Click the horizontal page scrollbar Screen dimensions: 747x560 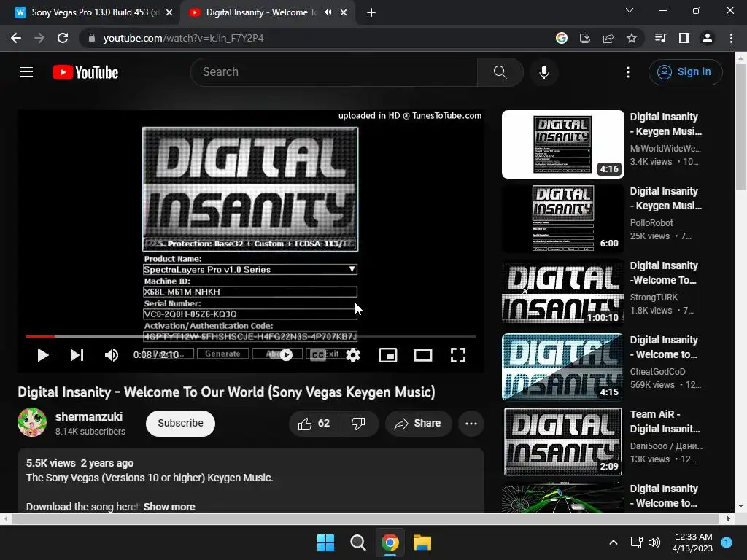[x=366, y=518]
